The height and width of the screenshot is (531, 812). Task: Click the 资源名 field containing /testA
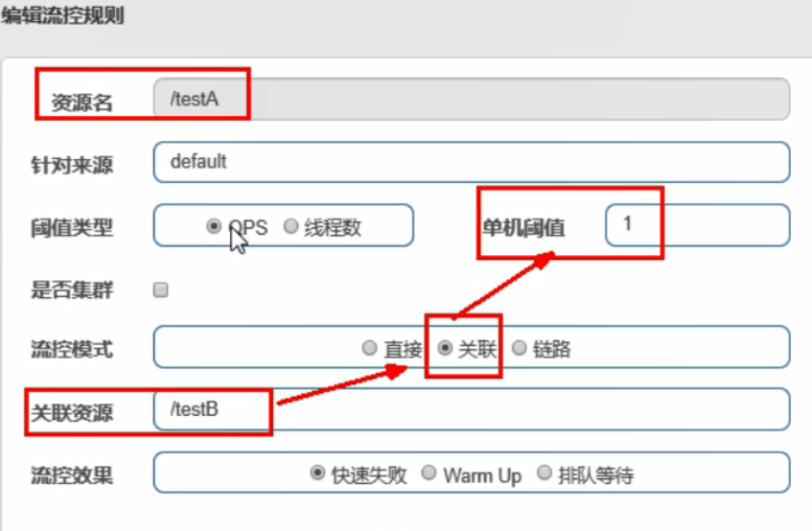(x=472, y=99)
